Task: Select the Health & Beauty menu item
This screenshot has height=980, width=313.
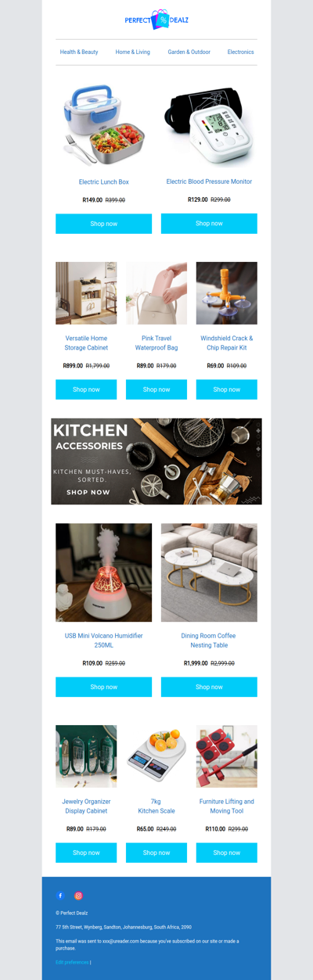Action: click(x=79, y=52)
